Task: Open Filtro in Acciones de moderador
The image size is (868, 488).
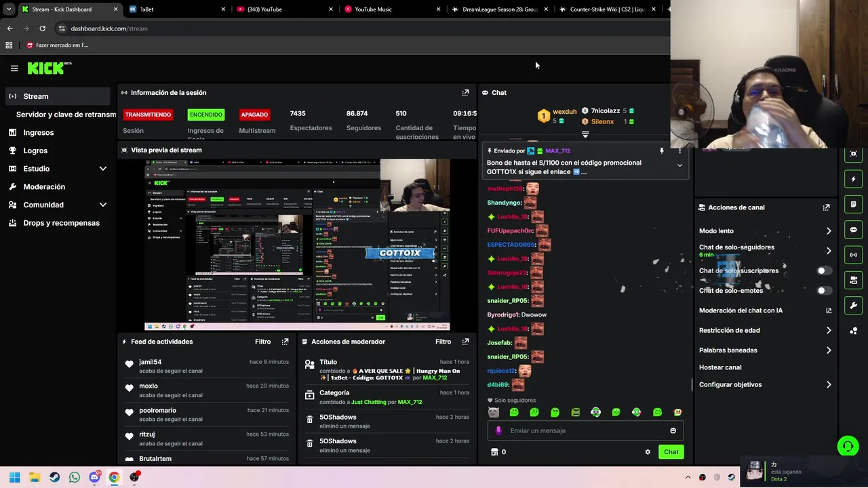Action: point(443,342)
